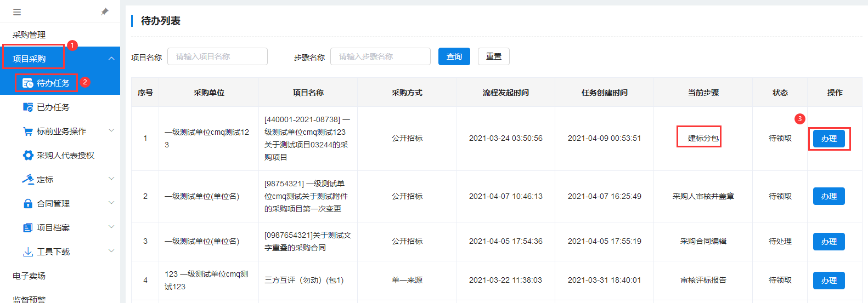Click the 项目名称 input field
The height and width of the screenshot is (303, 868).
click(217, 56)
